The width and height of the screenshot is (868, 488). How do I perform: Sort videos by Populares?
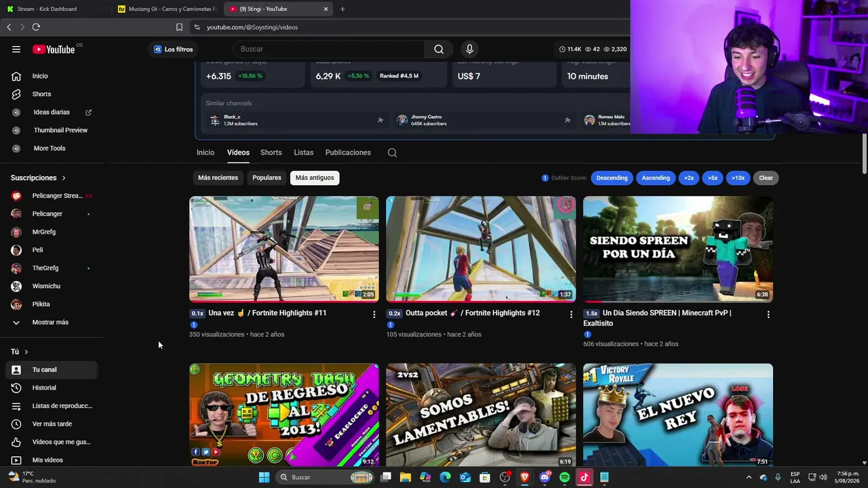coord(267,178)
